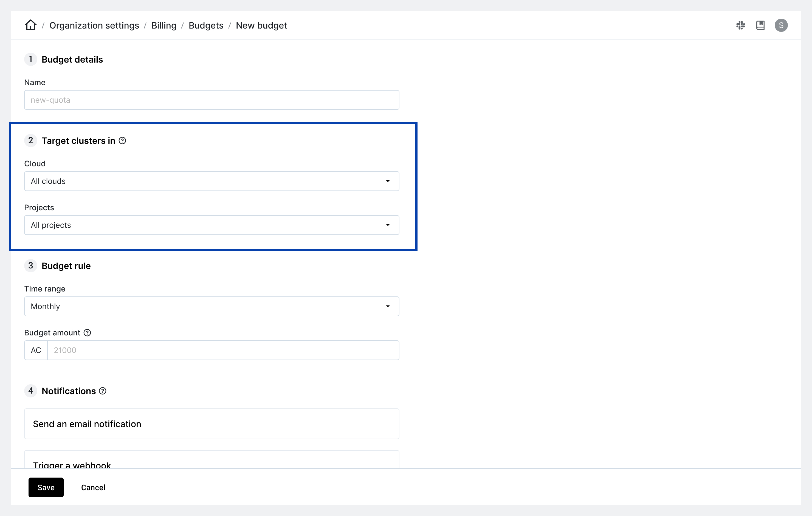The image size is (812, 516).
Task: Click Organization settings in breadcrumb
Action: pos(94,25)
